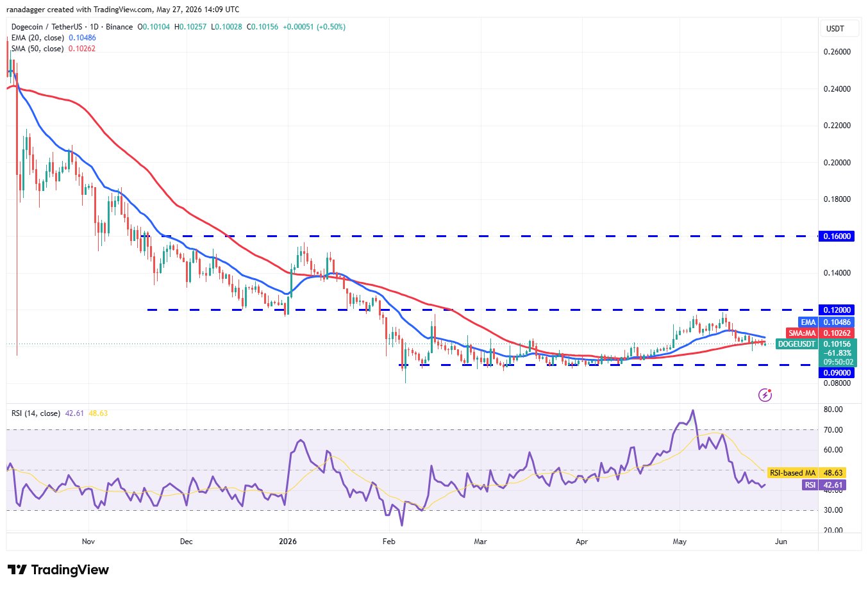Click the 0.26000 tick on price scale
The height and width of the screenshot is (589, 868).
coord(837,52)
